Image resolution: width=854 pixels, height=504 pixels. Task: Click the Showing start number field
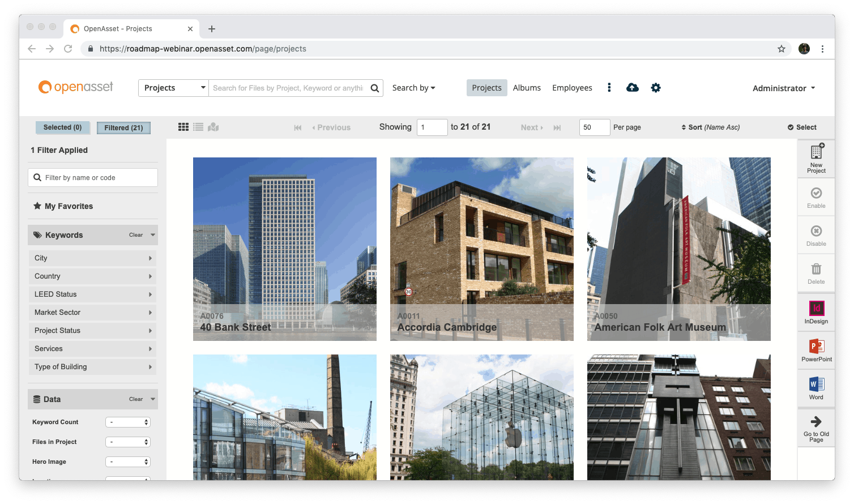432,127
